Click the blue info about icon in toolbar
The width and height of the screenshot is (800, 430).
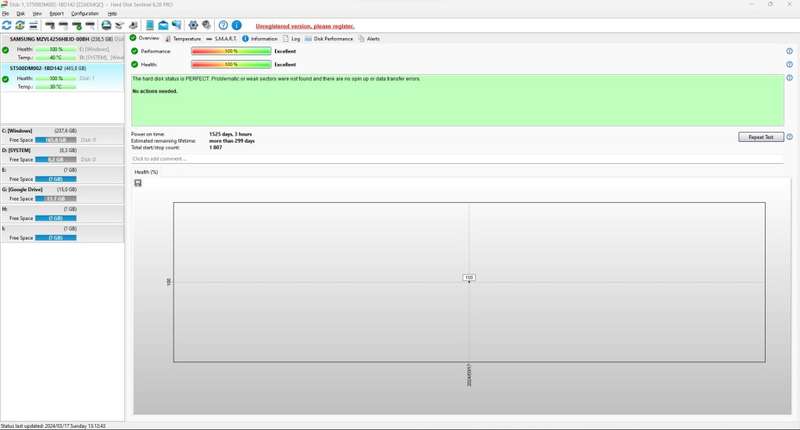coord(237,25)
